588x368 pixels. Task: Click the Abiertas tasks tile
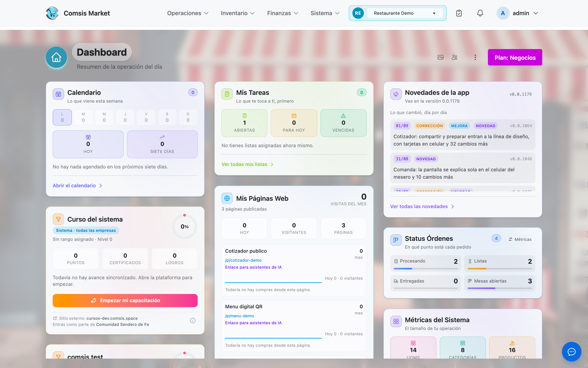(x=244, y=123)
